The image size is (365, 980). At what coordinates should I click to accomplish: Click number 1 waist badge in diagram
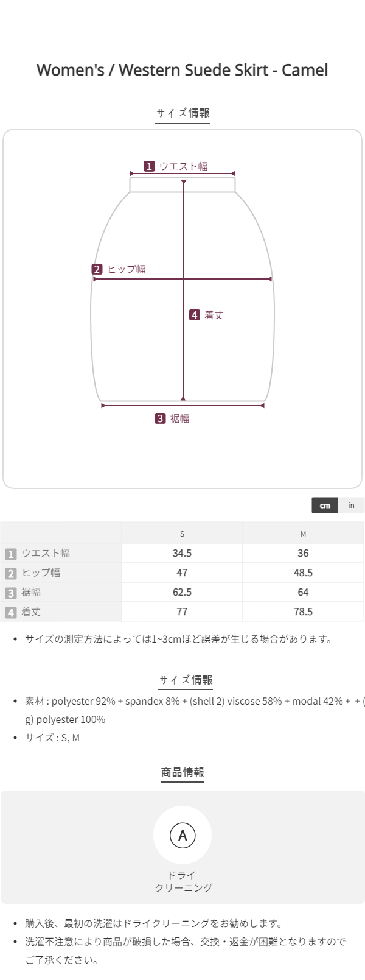pyautogui.click(x=149, y=166)
